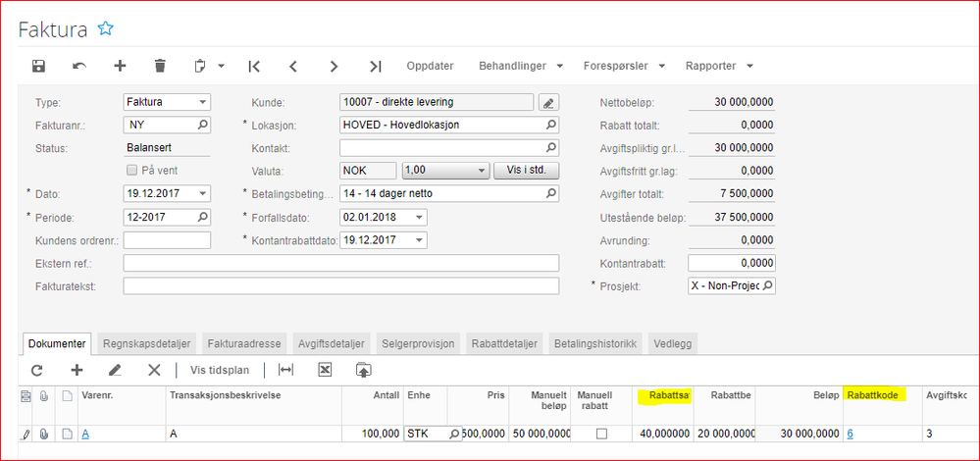The image size is (980, 461).
Task: Check Manuell rabatt box in row A
Action: tap(601, 434)
